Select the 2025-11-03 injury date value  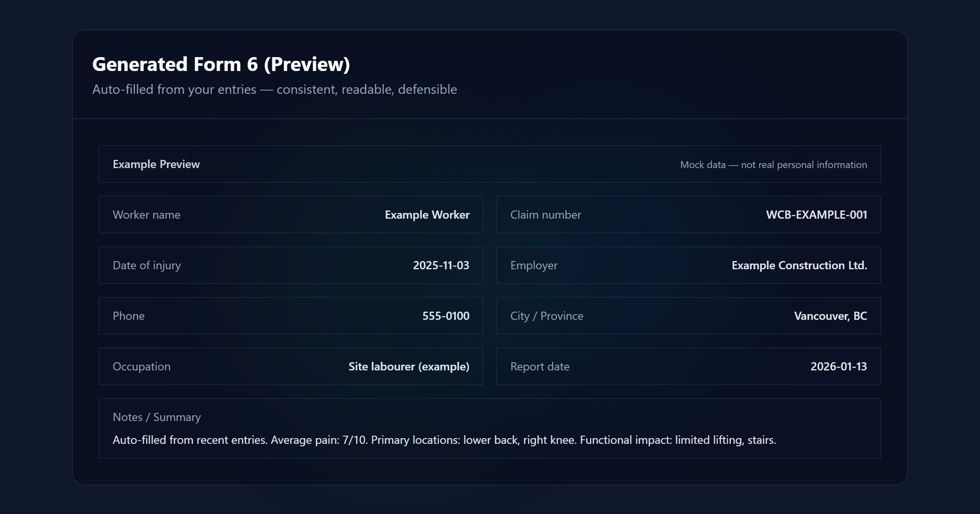point(441,265)
